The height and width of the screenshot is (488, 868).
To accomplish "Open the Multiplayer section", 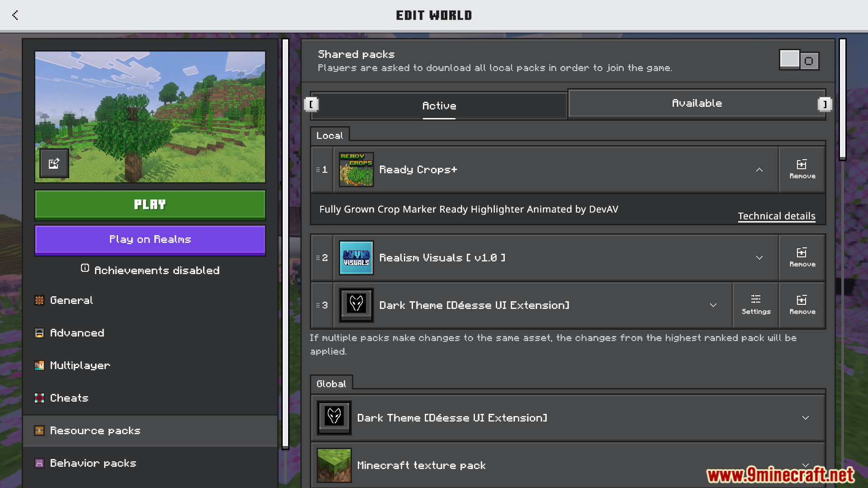I will [150, 365].
